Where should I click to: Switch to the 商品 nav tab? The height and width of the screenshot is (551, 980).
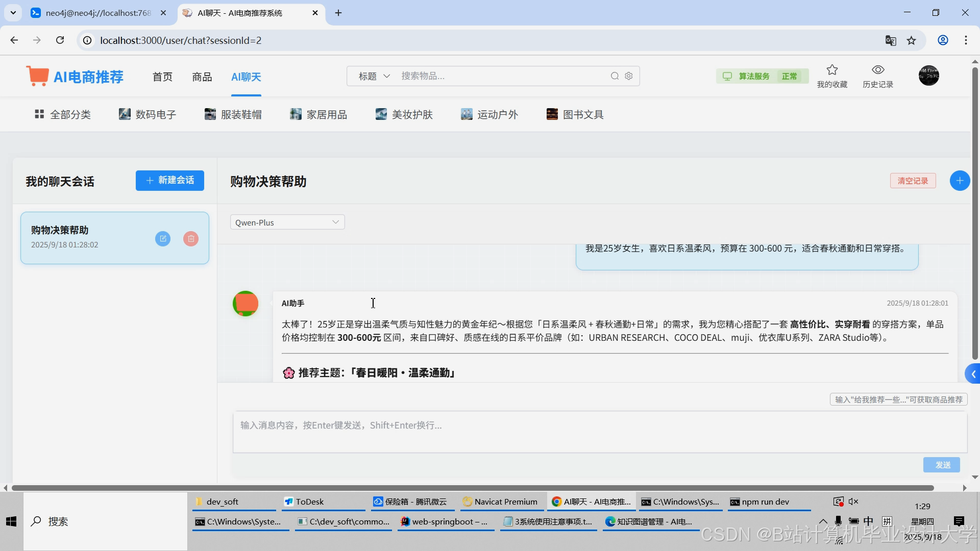click(x=202, y=77)
